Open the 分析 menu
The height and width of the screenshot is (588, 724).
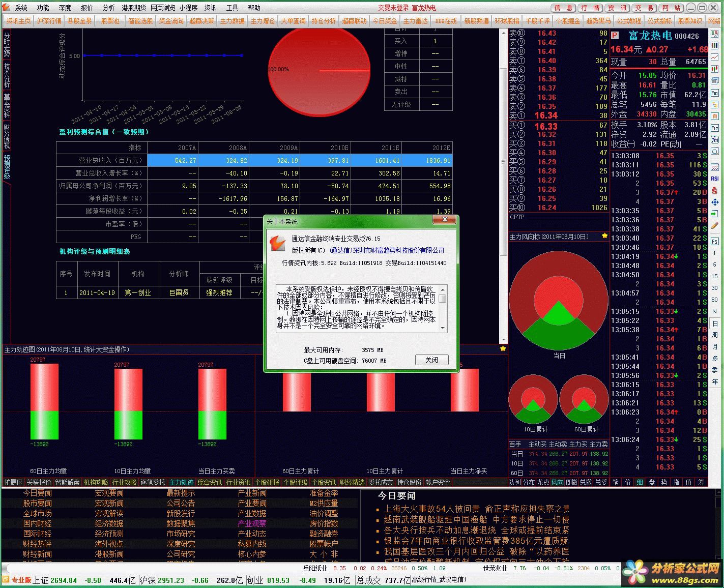[108, 8]
